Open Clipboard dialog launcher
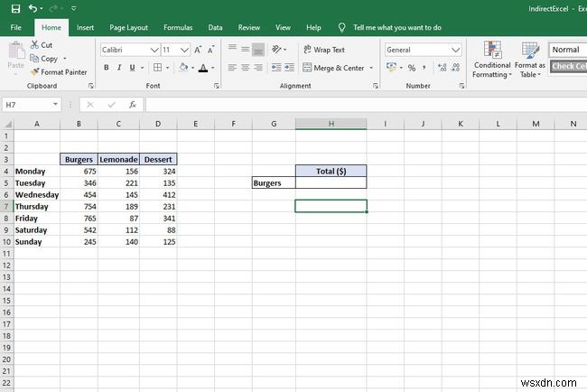Viewport: 587px width, 392px height. click(90, 86)
